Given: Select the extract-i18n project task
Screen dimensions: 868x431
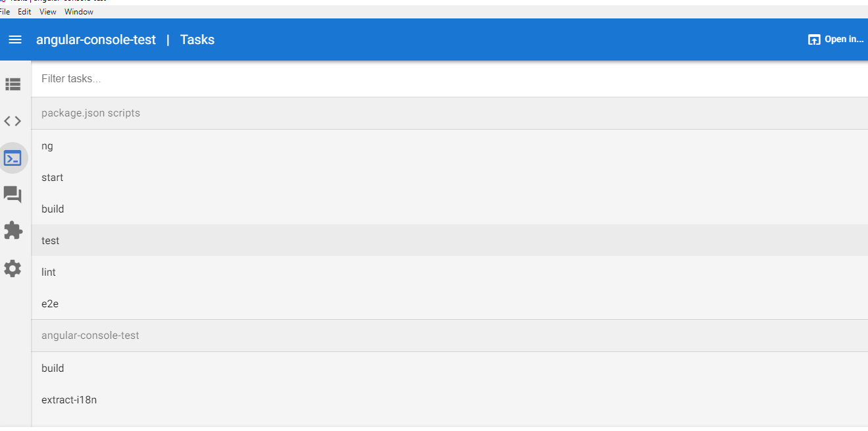Looking at the screenshot, I should pos(449,400).
